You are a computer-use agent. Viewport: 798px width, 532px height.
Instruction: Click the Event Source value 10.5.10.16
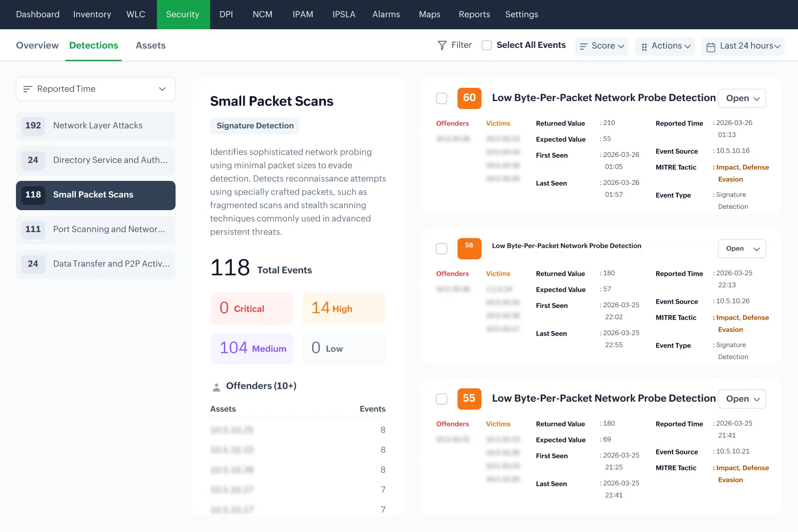pyautogui.click(x=733, y=151)
